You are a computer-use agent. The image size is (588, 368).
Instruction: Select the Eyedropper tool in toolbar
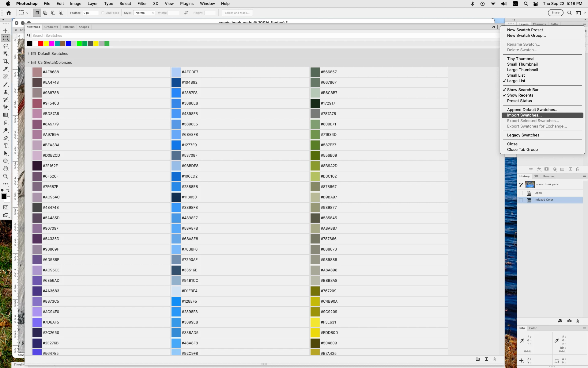[x=6, y=69]
